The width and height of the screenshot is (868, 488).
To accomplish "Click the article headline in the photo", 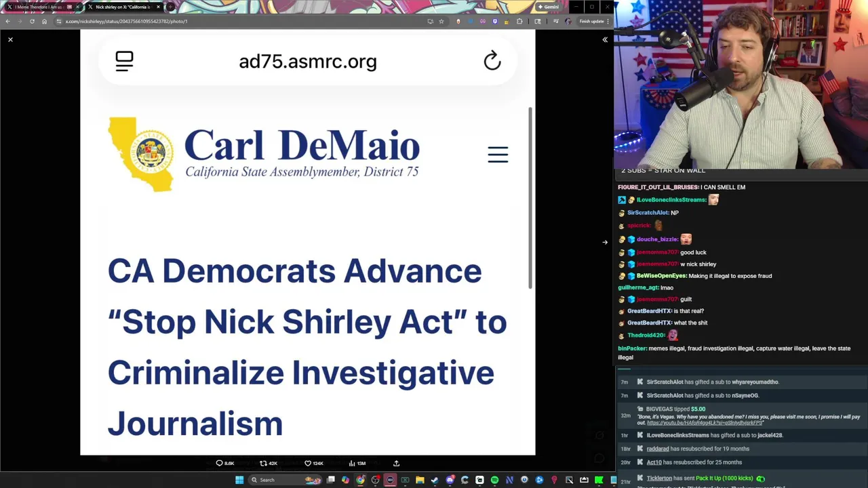I will pyautogui.click(x=307, y=346).
